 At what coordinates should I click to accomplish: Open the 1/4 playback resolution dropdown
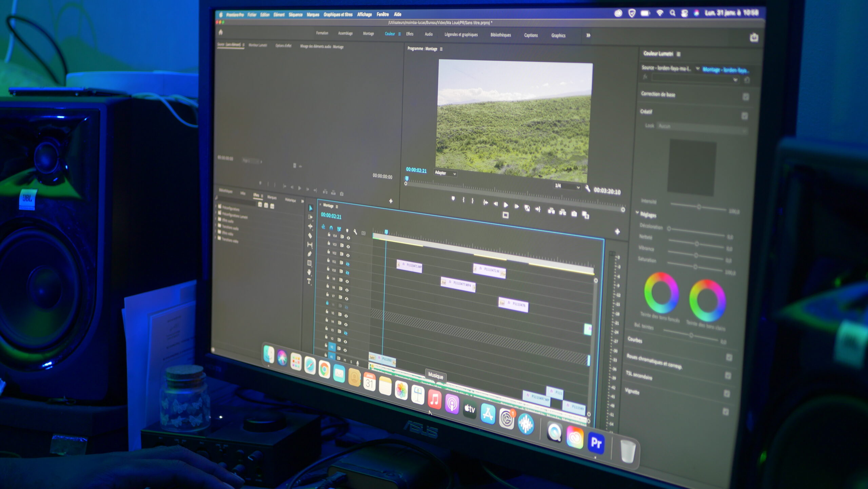click(x=567, y=186)
